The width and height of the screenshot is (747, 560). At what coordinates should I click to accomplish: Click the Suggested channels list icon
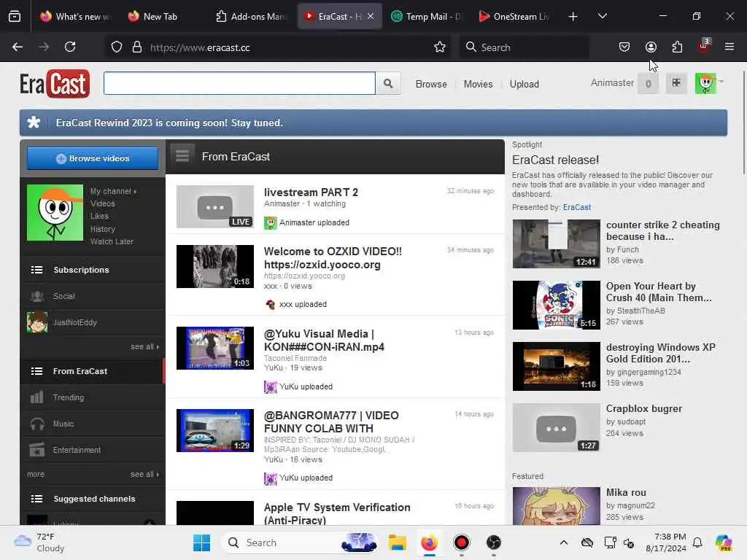click(36, 499)
